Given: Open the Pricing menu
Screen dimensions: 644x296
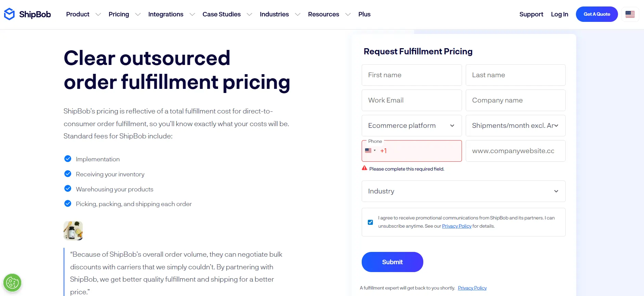Looking at the screenshot, I should click(119, 14).
